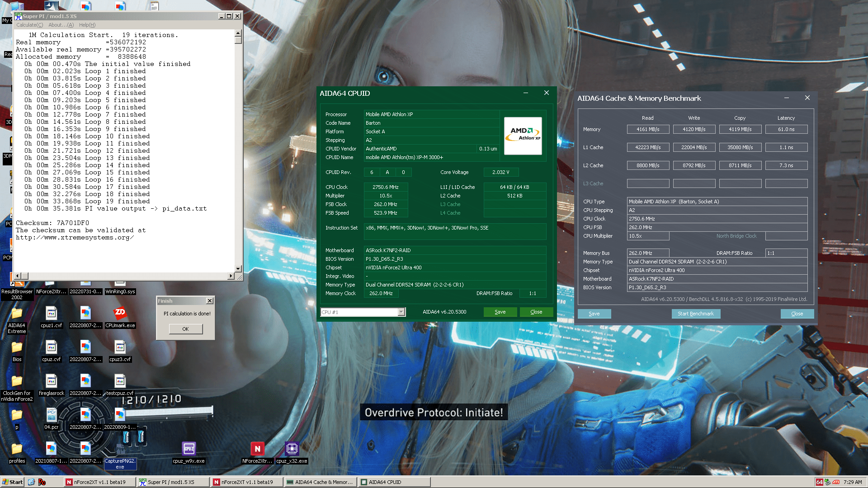Open the Bios folder icon
Screen dimensions: 868x488
(x=17, y=351)
